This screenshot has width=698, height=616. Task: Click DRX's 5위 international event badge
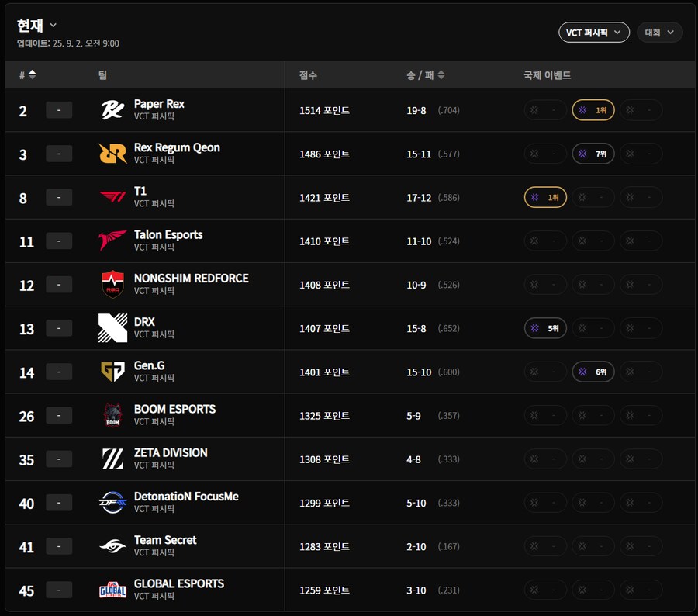point(545,328)
